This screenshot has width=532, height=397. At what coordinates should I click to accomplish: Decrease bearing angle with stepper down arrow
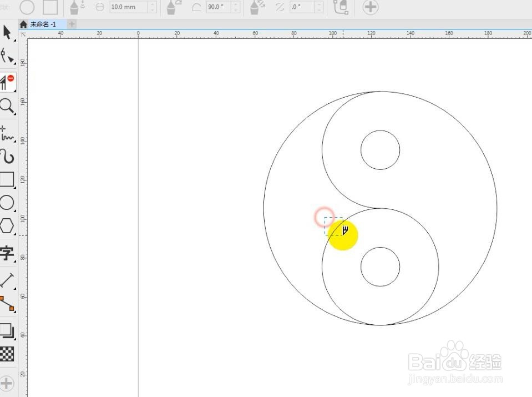(319, 10)
